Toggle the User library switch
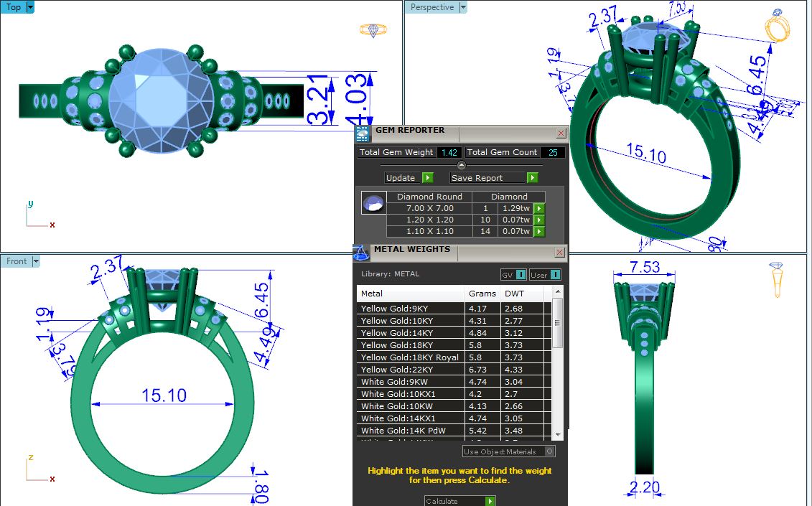Image resolution: width=812 pixels, height=506 pixels. pyautogui.click(x=545, y=275)
